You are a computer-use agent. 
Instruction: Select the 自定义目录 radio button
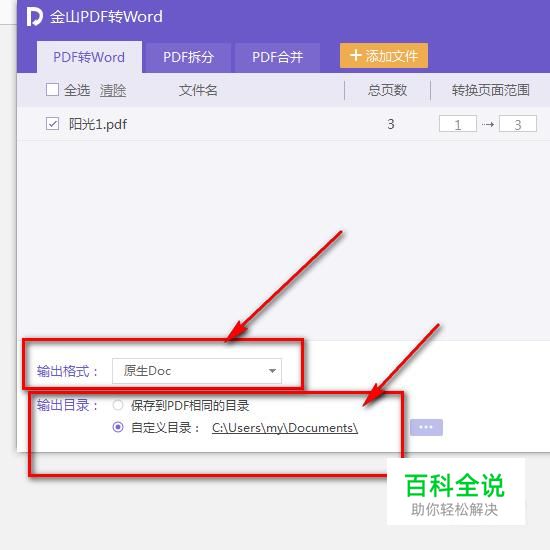click(x=118, y=427)
